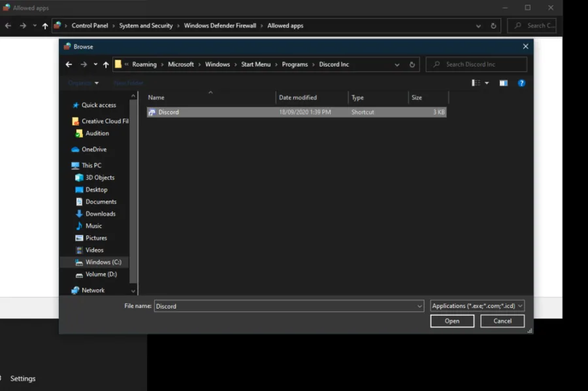This screenshot has height=391, width=588.
Task: Open Help with the question mark icon
Action: (x=521, y=83)
